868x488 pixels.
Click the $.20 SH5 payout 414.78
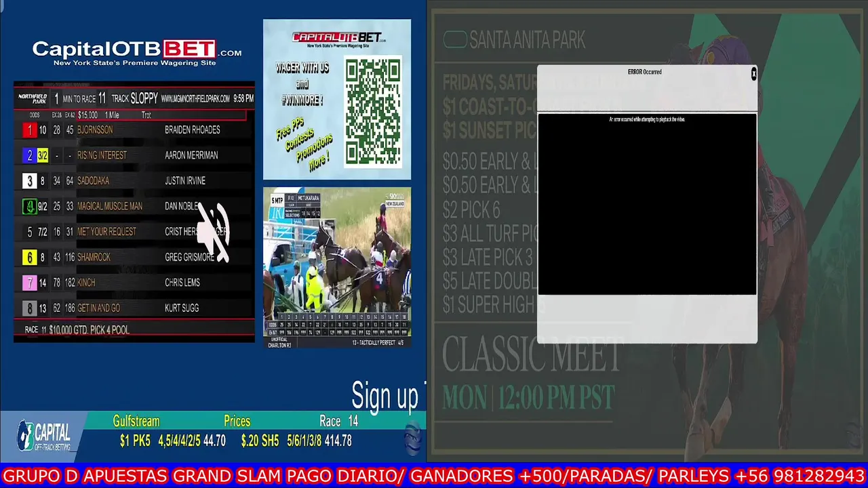[x=296, y=441]
